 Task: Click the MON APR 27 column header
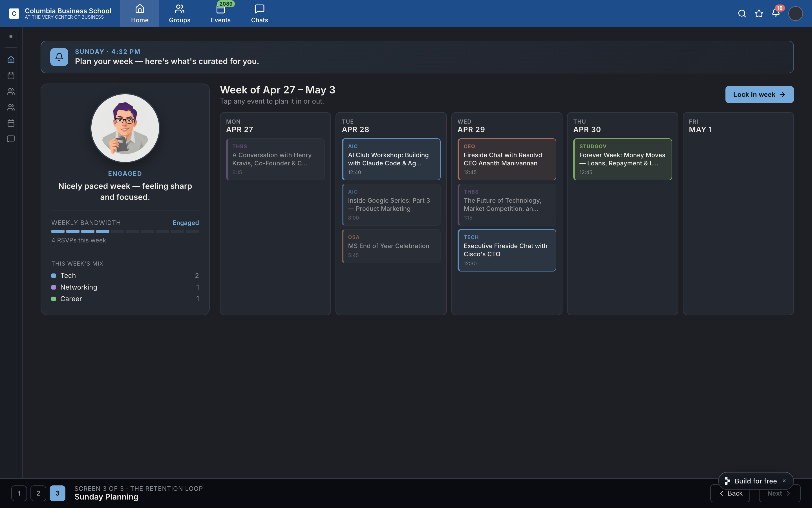240,126
